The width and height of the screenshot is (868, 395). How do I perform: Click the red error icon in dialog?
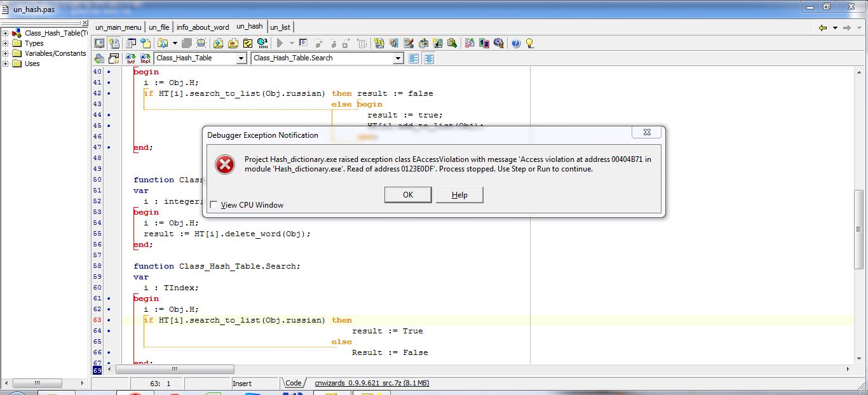point(224,164)
